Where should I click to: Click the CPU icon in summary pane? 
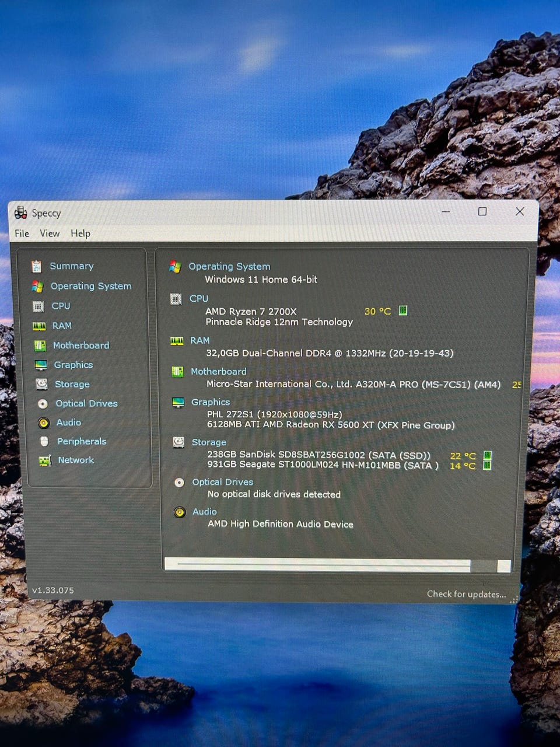click(x=176, y=299)
